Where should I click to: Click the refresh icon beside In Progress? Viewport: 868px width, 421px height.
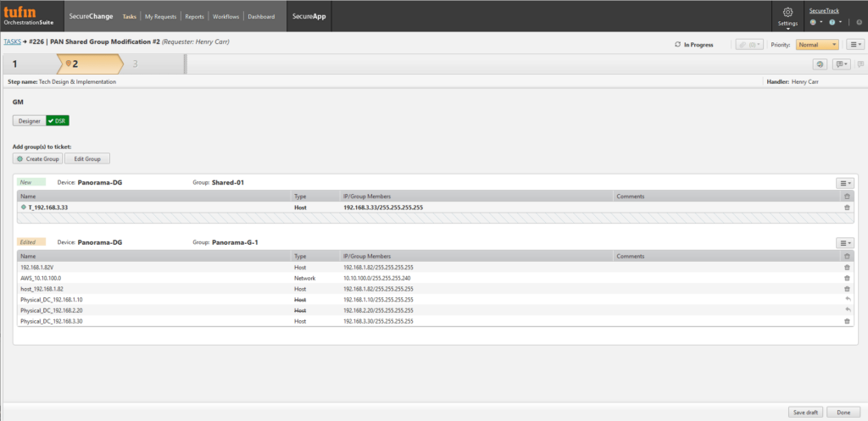pos(677,44)
